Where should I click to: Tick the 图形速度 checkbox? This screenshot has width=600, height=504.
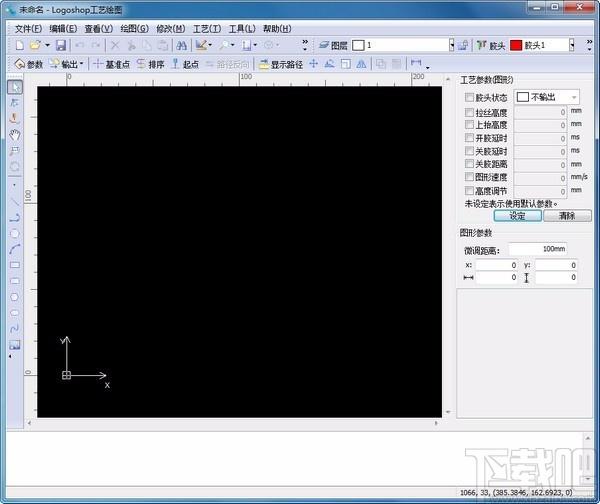point(470,177)
